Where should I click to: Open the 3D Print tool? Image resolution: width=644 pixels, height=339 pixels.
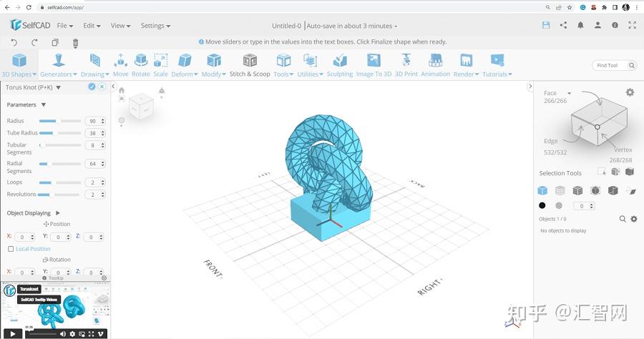(x=406, y=65)
